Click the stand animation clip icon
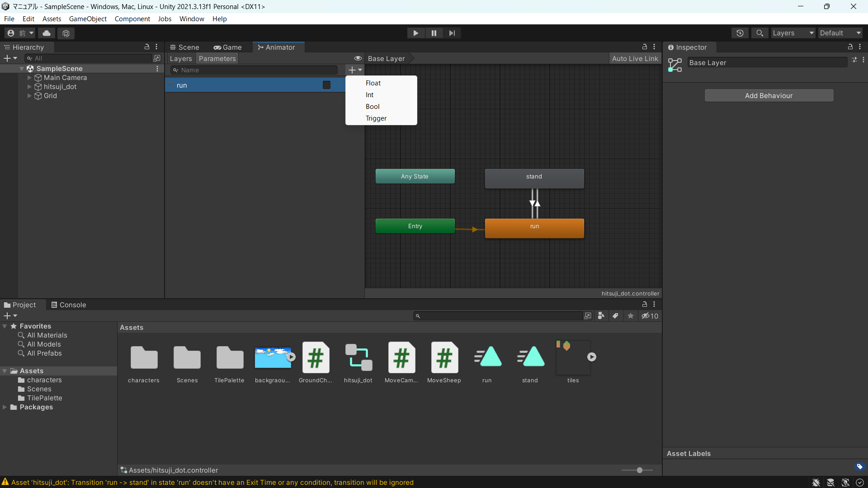This screenshot has height=488, width=868. coord(529,357)
